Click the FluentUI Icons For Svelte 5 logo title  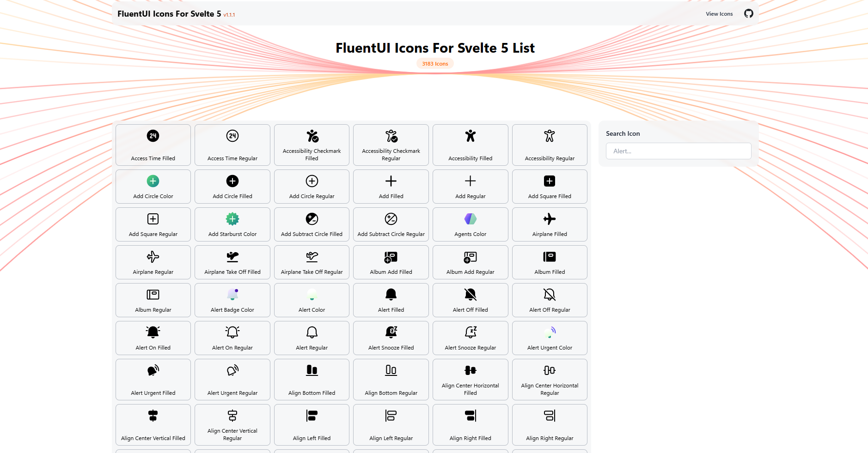[x=169, y=14]
